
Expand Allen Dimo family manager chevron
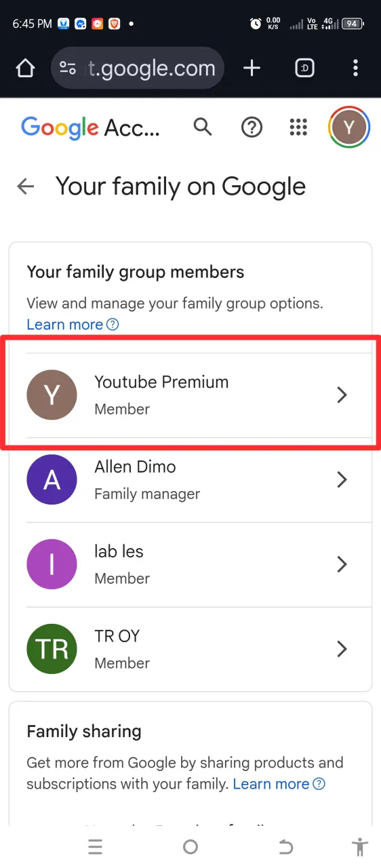click(342, 480)
